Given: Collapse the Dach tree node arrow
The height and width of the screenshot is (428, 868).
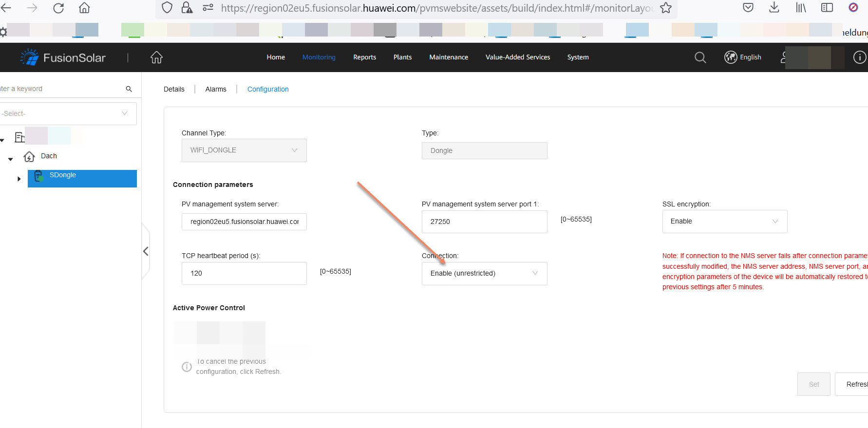Looking at the screenshot, I should [11, 159].
